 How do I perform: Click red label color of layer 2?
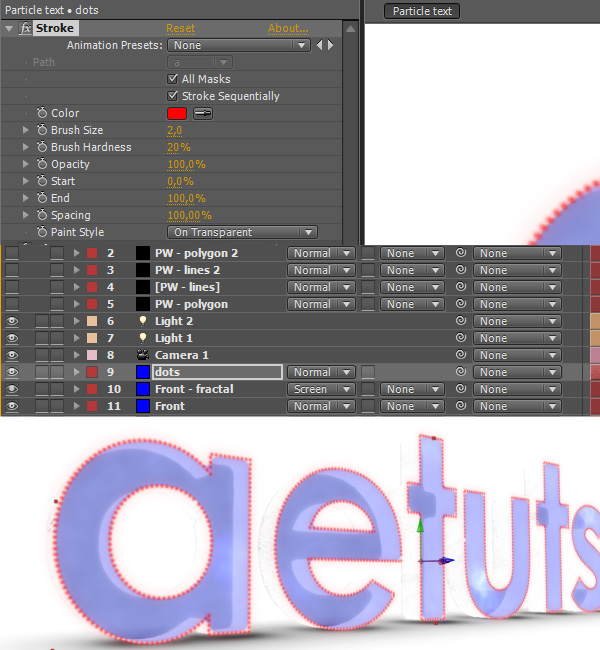[92, 253]
